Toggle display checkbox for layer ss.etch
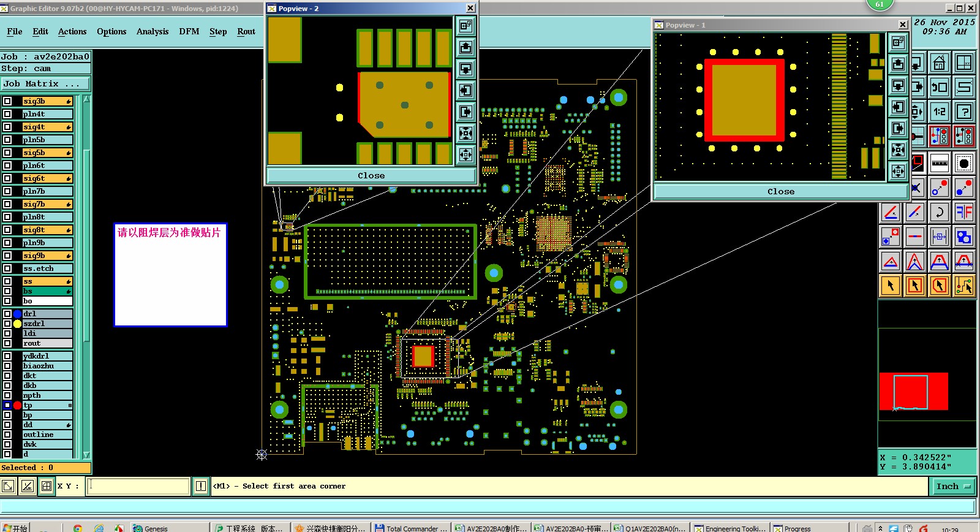980x532 pixels. click(x=7, y=268)
